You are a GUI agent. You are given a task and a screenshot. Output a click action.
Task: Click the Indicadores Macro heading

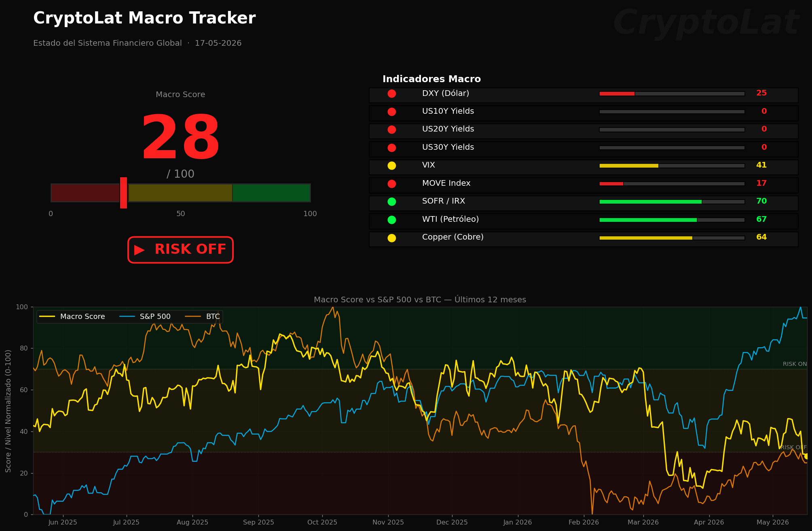coord(431,79)
